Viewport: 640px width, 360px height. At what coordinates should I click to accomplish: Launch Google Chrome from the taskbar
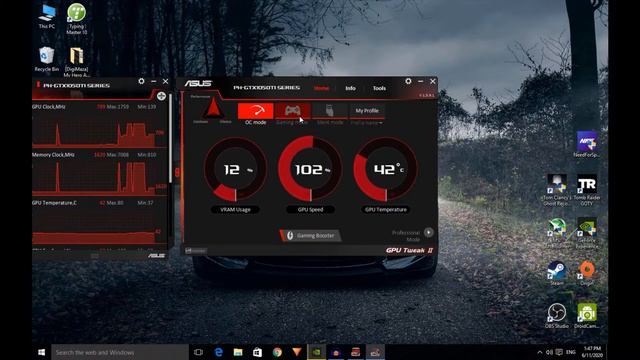tap(277, 352)
